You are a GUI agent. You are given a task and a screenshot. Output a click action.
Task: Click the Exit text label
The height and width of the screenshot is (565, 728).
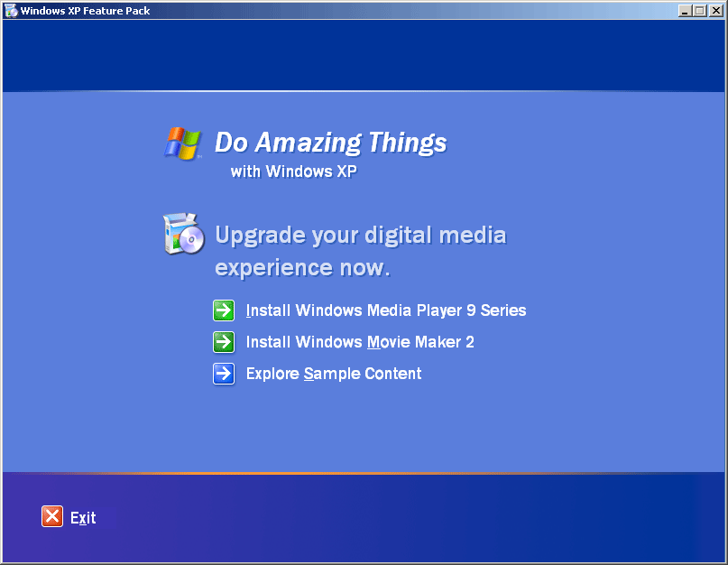(x=83, y=517)
